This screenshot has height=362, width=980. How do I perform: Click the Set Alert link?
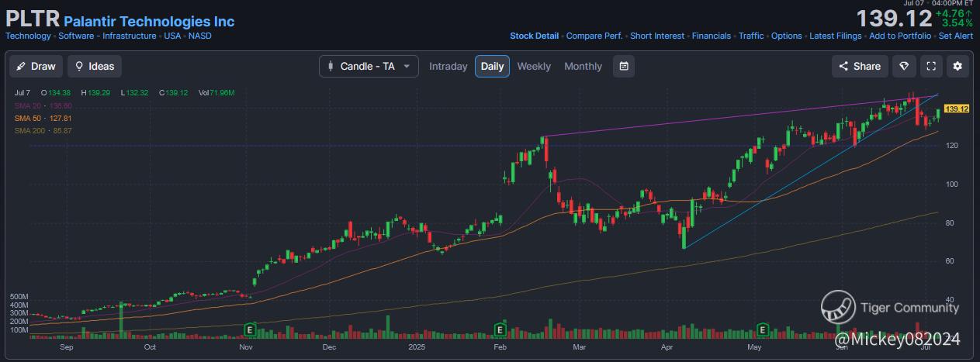pyautogui.click(x=956, y=36)
